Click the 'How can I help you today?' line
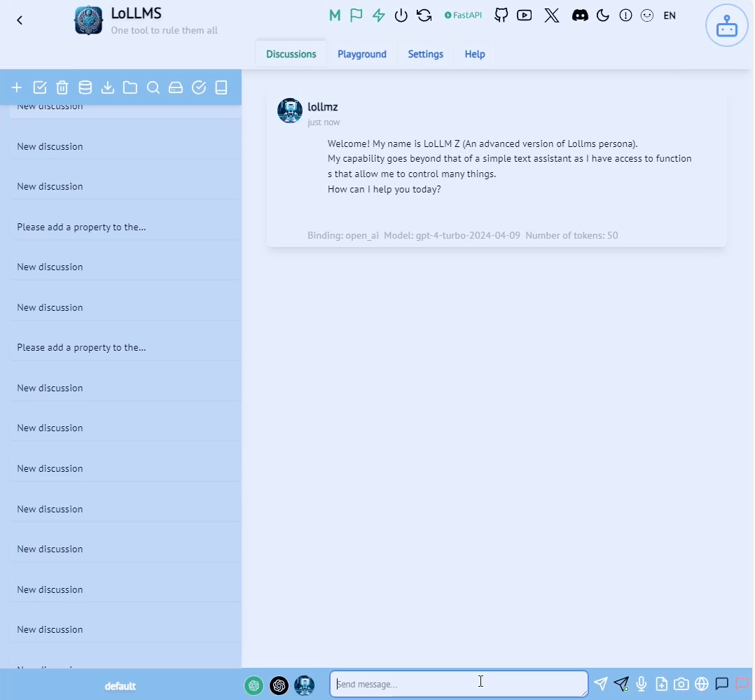Image resolution: width=755 pixels, height=700 pixels. click(x=385, y=189)
